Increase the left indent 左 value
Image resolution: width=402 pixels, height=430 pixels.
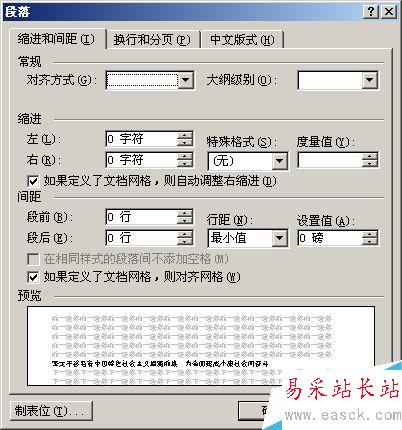tap(185, 135)
